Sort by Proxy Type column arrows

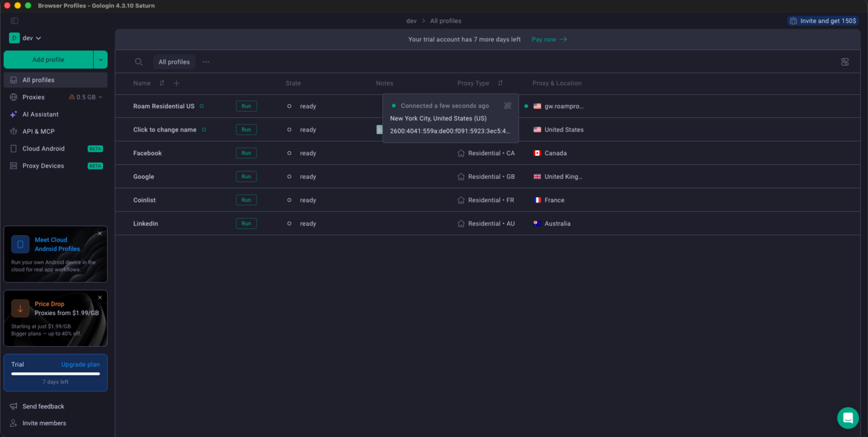(x=500, y=83)
